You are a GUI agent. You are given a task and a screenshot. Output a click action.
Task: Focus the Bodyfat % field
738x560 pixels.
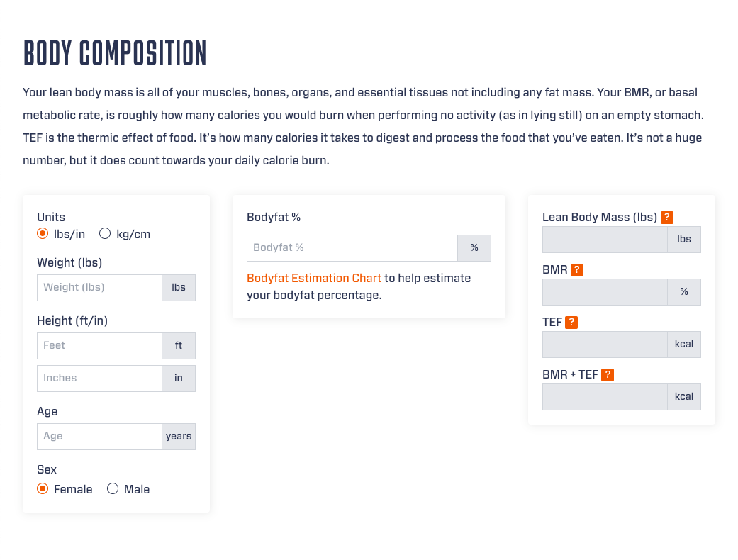point(352,248)
